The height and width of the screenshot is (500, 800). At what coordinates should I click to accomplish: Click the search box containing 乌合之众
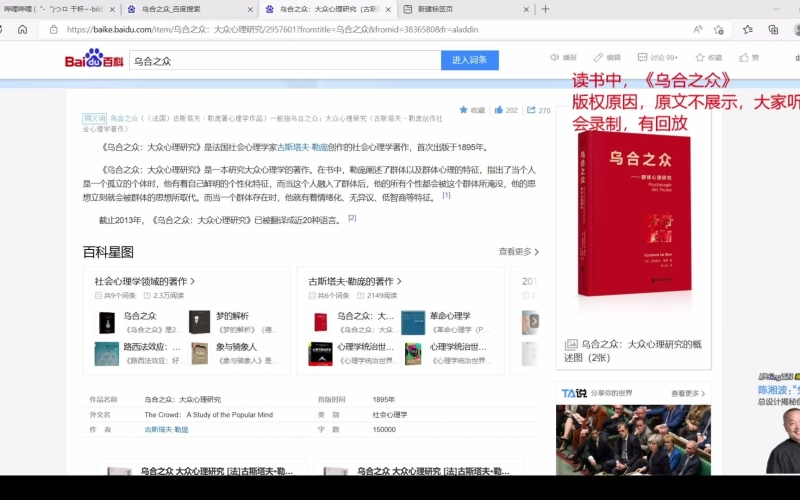285,60
